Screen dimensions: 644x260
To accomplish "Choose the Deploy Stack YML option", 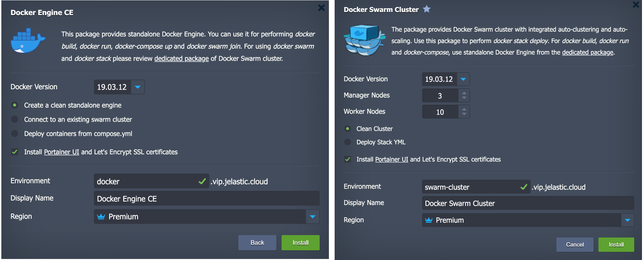I will coord(348,142).
